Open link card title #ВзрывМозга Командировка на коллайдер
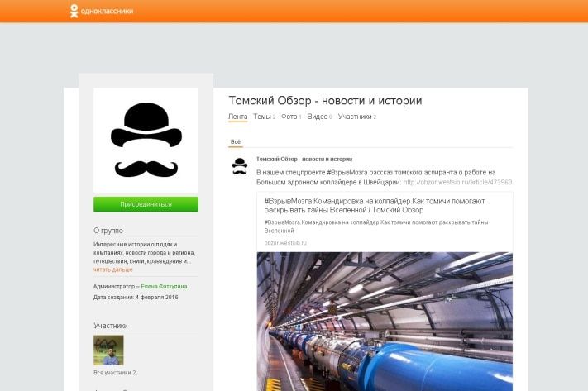 (375, 206)
